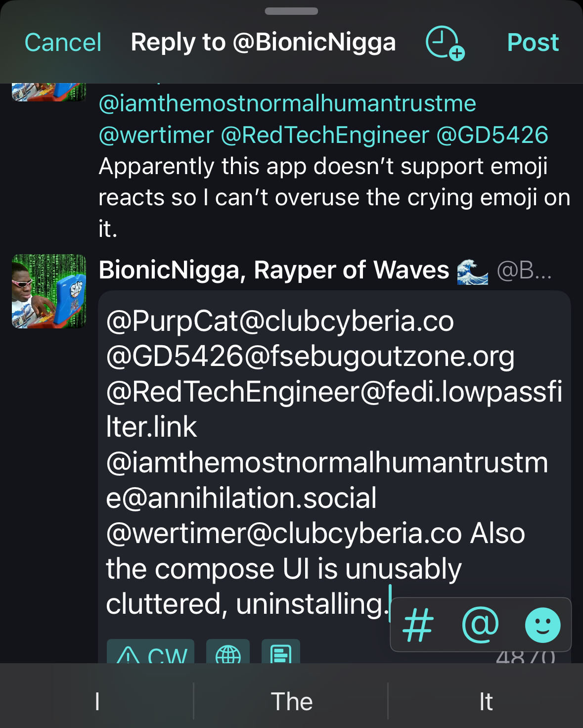Cancel the reply
Image resolution: width=583 pixels, height=728 pixels.
[x=63, y=43]
